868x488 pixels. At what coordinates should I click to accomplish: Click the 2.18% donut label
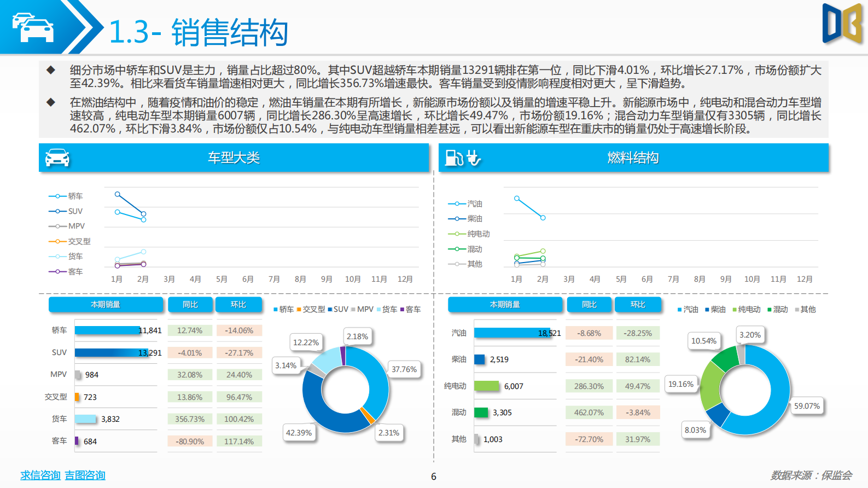(x=357, y=336)
